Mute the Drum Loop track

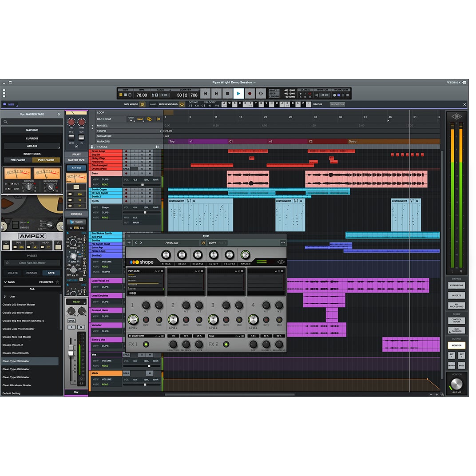coord(150,151)
